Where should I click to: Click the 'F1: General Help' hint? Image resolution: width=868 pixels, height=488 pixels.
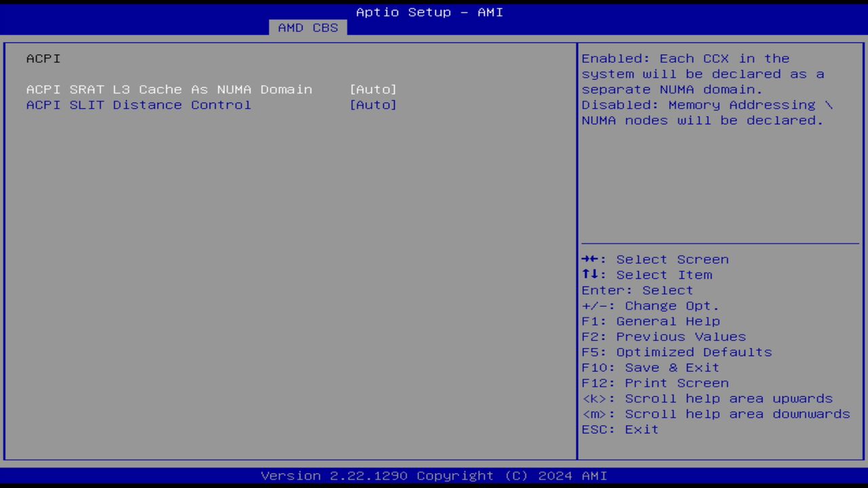pyautogui.click(x=651, y=321)
